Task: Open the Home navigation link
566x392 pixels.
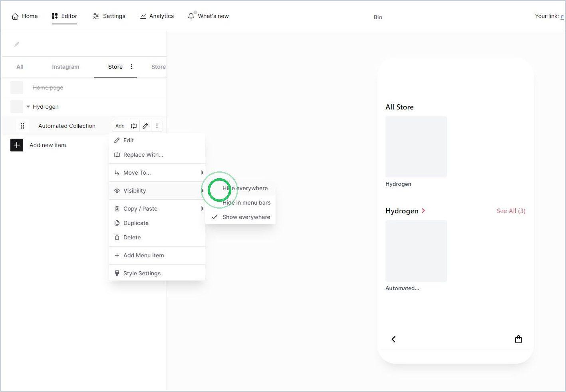Action: click(25, 16)
